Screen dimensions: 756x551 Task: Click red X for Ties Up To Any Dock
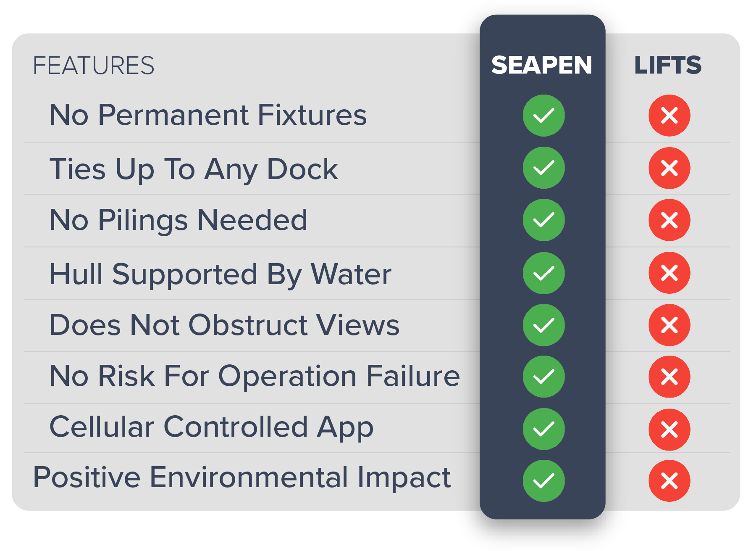tap(669, 168)
